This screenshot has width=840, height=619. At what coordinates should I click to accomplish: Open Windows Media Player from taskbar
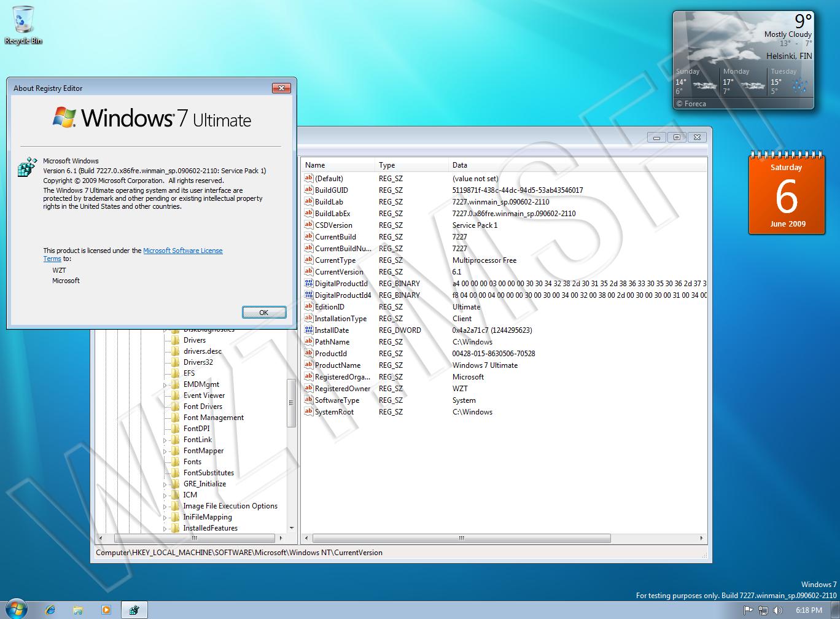pos(106,609)
